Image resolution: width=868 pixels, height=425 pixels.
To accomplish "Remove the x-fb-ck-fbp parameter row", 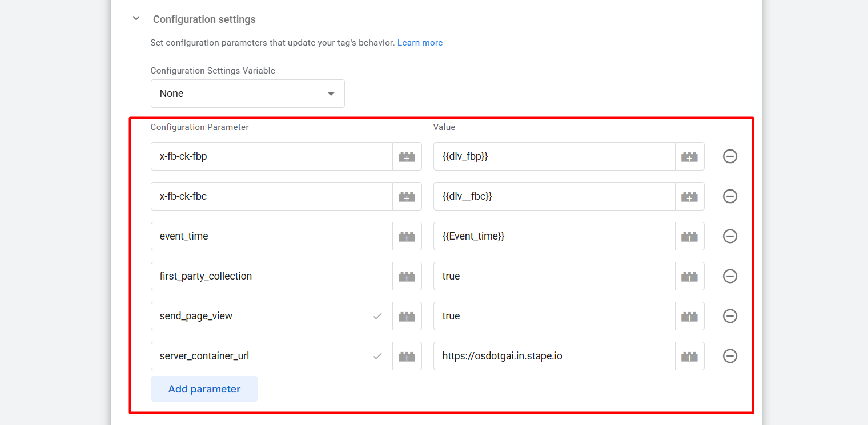I will pyautogui.click(x=730, y=156).
